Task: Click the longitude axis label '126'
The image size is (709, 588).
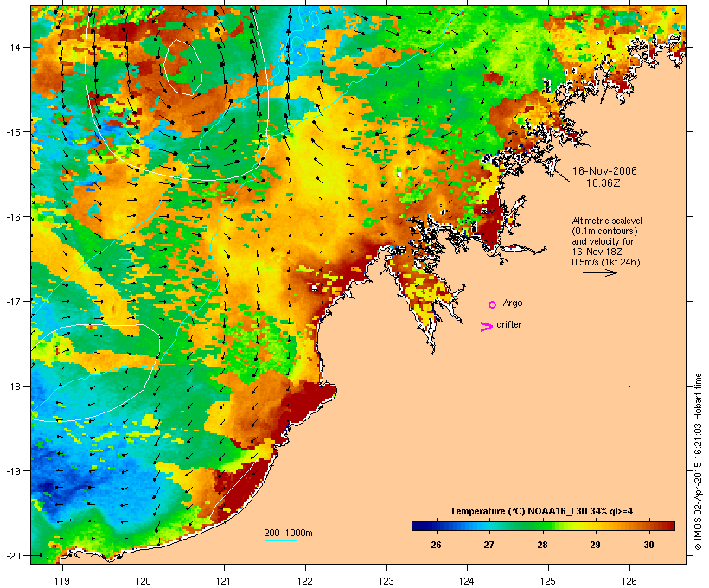Action: (629, 581)
